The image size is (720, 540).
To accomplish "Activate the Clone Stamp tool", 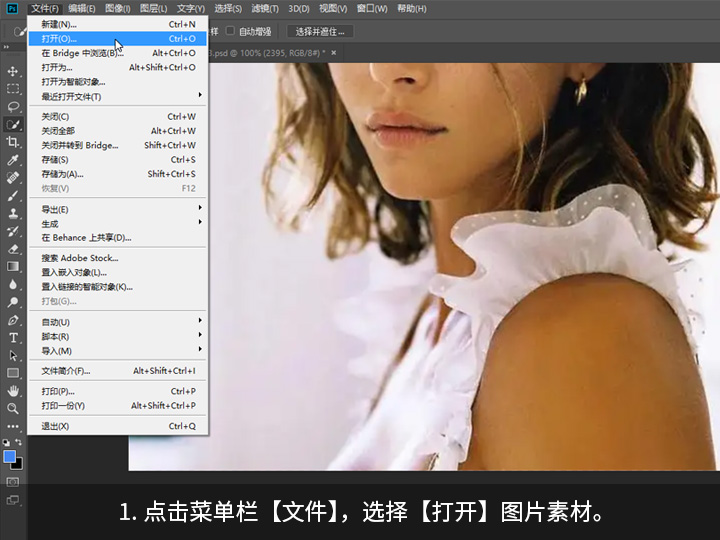I will click(13, 213).
